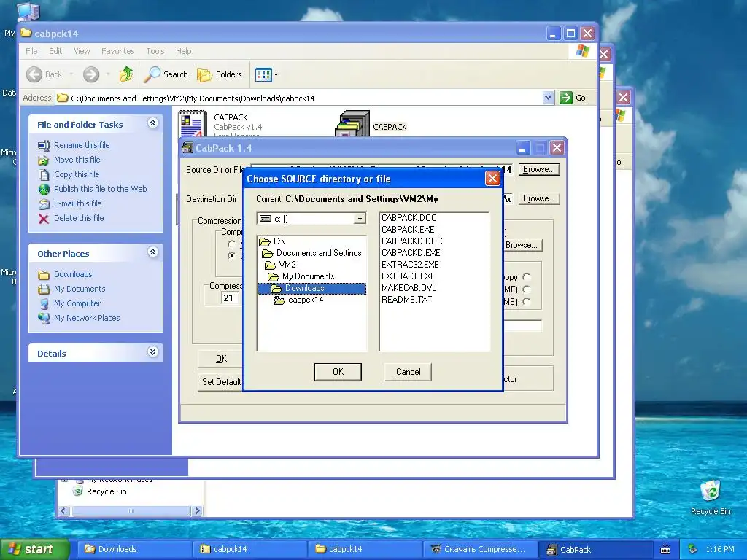The width and height of the screenshot is (747, 560).
Task: Select CABPACKD.EXE in file list
Action: pyautogui.click(x=411, y=253)
